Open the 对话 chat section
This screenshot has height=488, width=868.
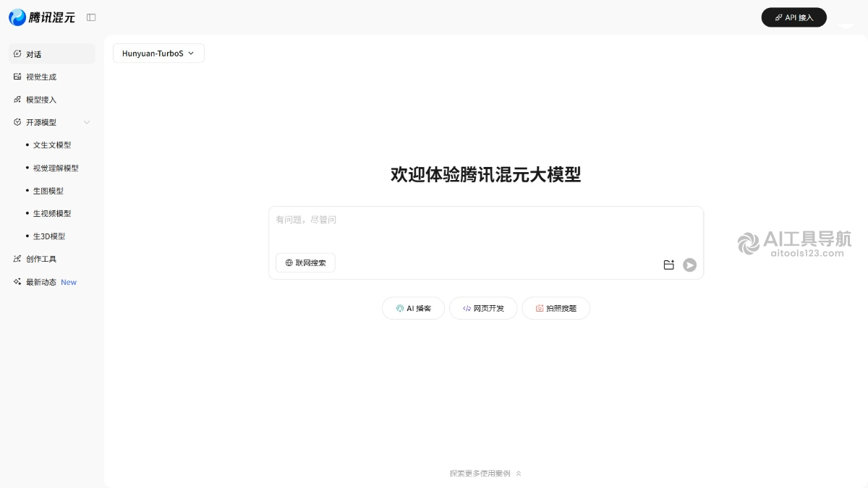pos(52,53)
